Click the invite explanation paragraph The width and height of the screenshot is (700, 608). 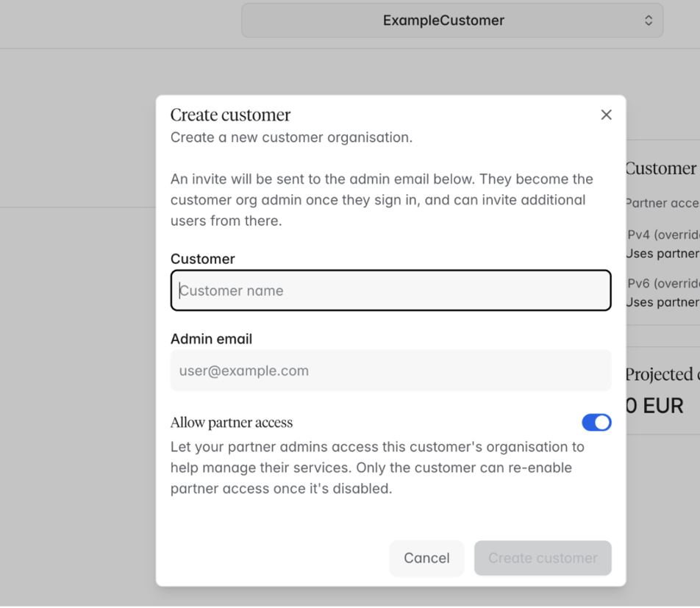tap(382, 199)
